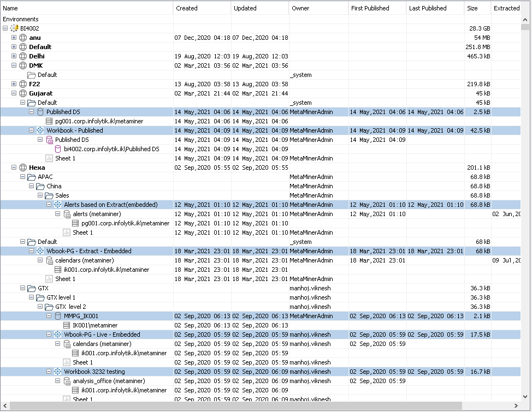This screenshot has height=412, width=532.
Task: Expand the F22 site node
Action: click(x=14, y=83)
